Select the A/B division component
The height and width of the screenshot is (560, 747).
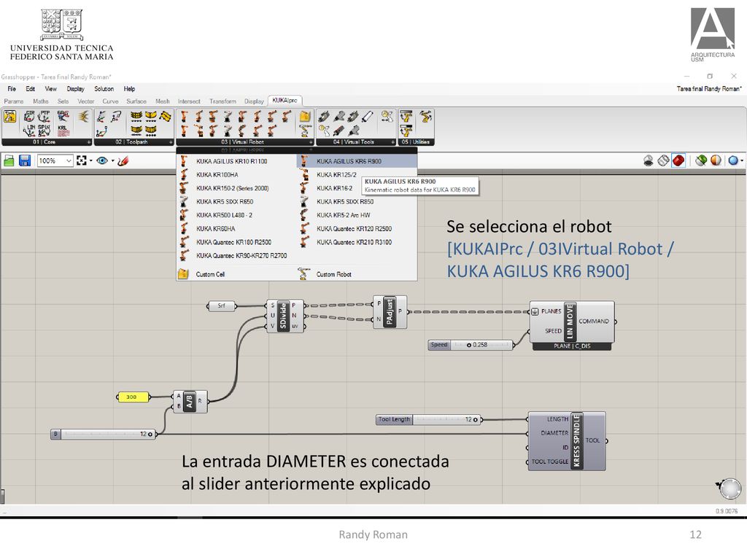190,401
